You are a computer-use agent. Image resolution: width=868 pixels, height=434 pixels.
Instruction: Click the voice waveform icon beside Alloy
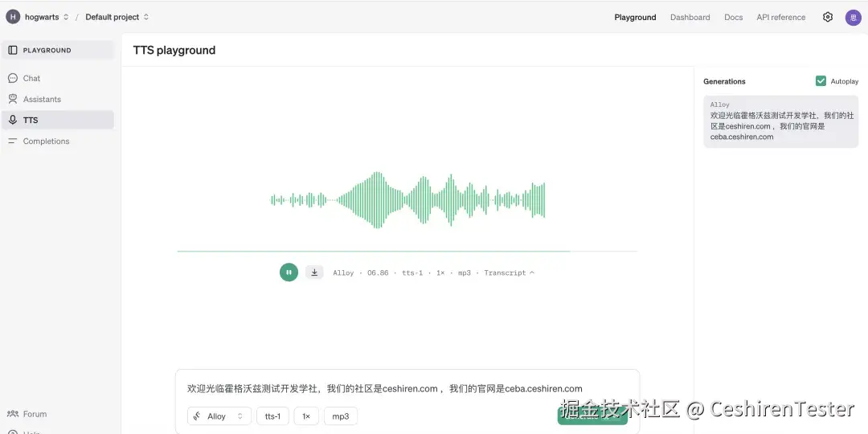[197, 416]
